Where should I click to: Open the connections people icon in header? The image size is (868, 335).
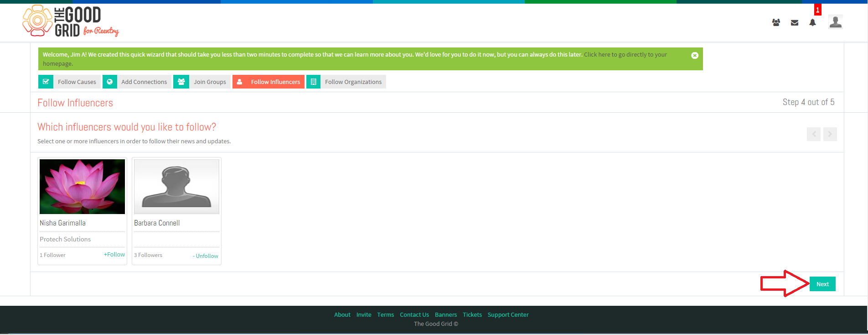point(776,22)
